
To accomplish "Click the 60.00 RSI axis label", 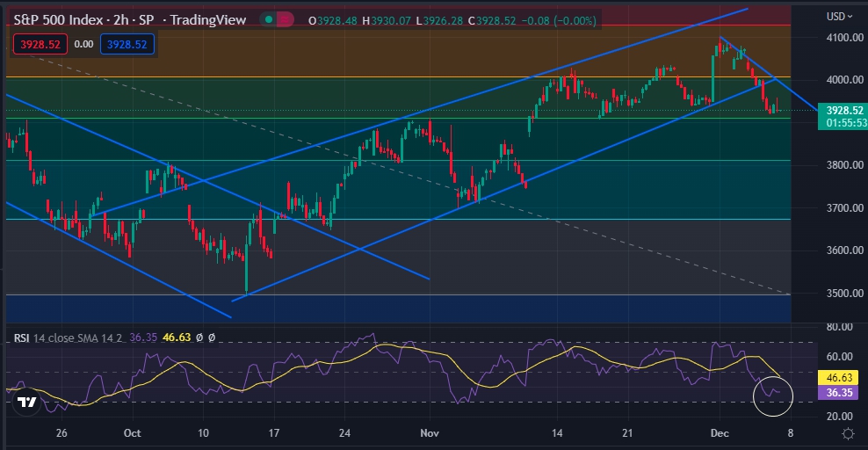I will pyautogui.click(x=839, y=357).
